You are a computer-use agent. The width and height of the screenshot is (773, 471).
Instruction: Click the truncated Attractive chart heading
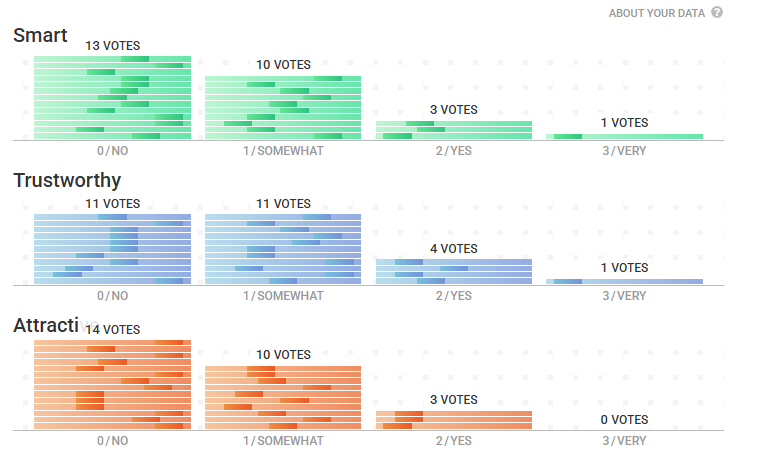[x=45, y=326]
